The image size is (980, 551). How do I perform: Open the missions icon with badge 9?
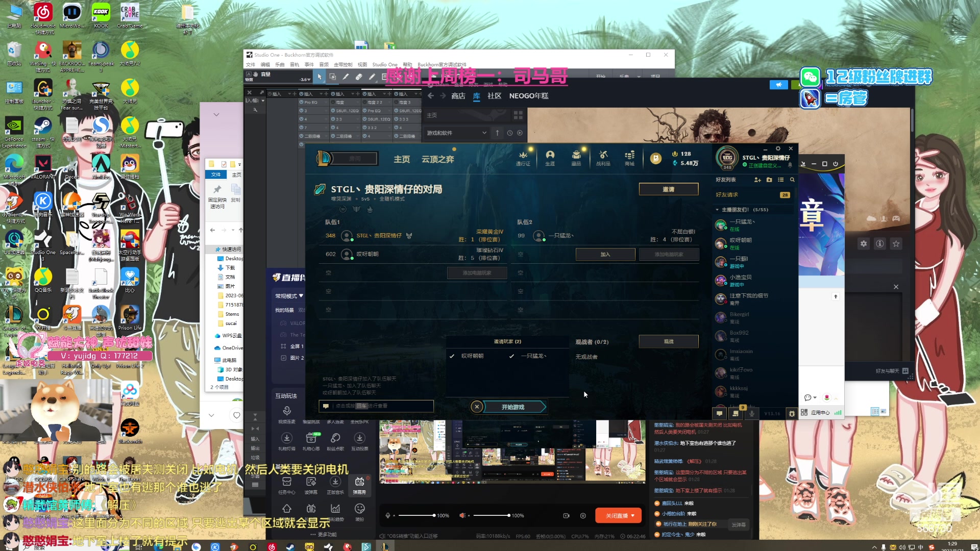(x=736, y=413)
